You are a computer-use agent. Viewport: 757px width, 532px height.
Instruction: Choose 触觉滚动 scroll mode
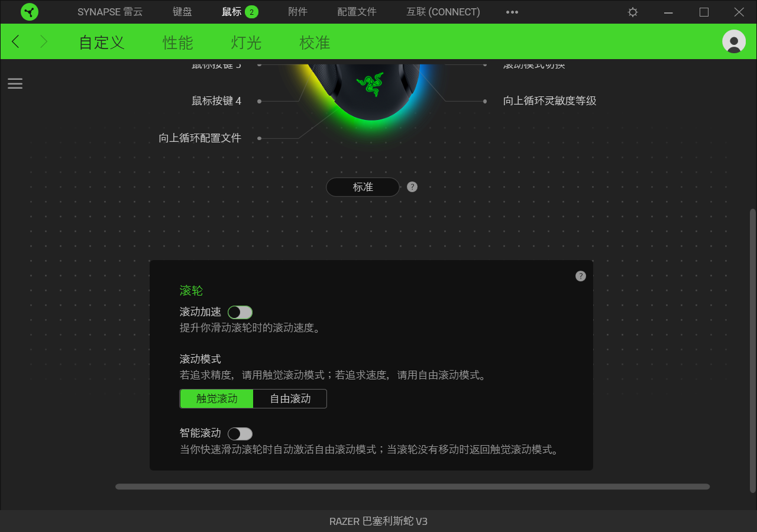point(216,399)
